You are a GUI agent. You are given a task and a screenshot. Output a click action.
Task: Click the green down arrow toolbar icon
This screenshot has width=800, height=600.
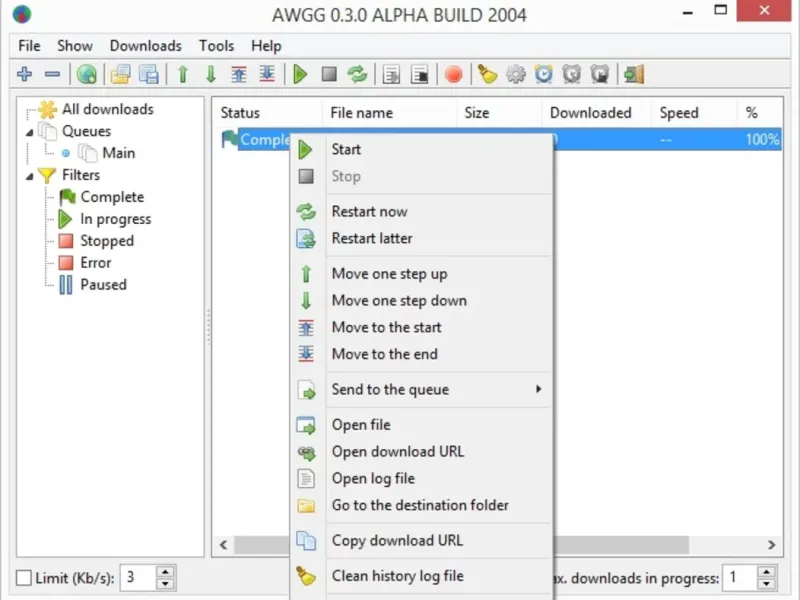point(211,74)
